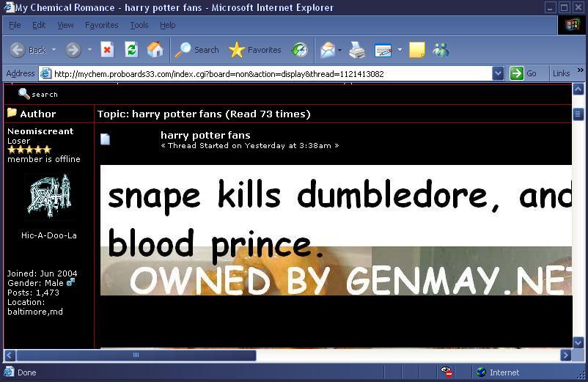Click the horizontal scrollbar thumb

[x=136, y=355]
